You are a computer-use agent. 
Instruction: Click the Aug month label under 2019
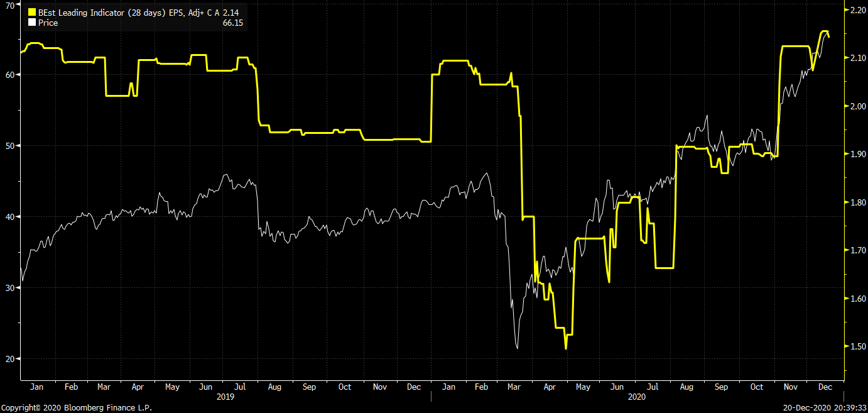pos(274,387)
